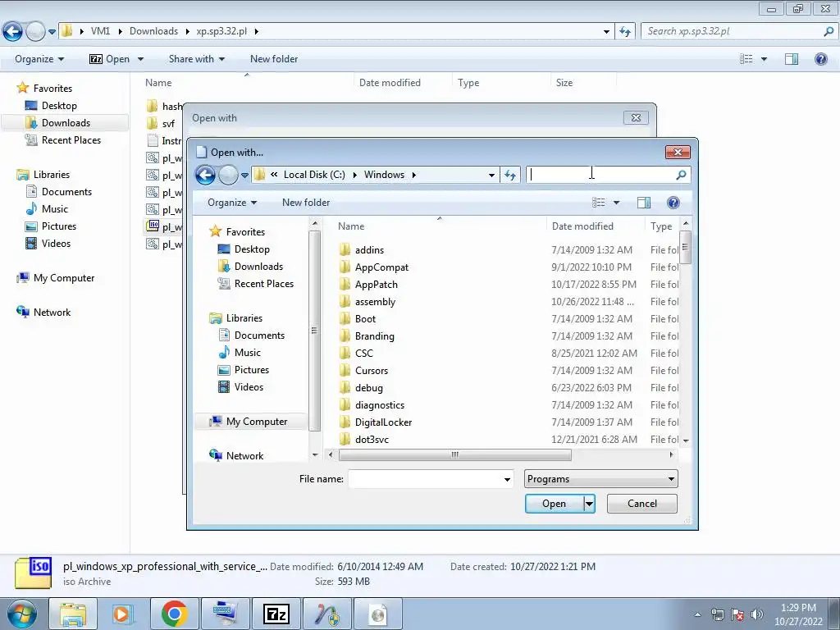Cancel the Open with... dialog

coord(641,504)
